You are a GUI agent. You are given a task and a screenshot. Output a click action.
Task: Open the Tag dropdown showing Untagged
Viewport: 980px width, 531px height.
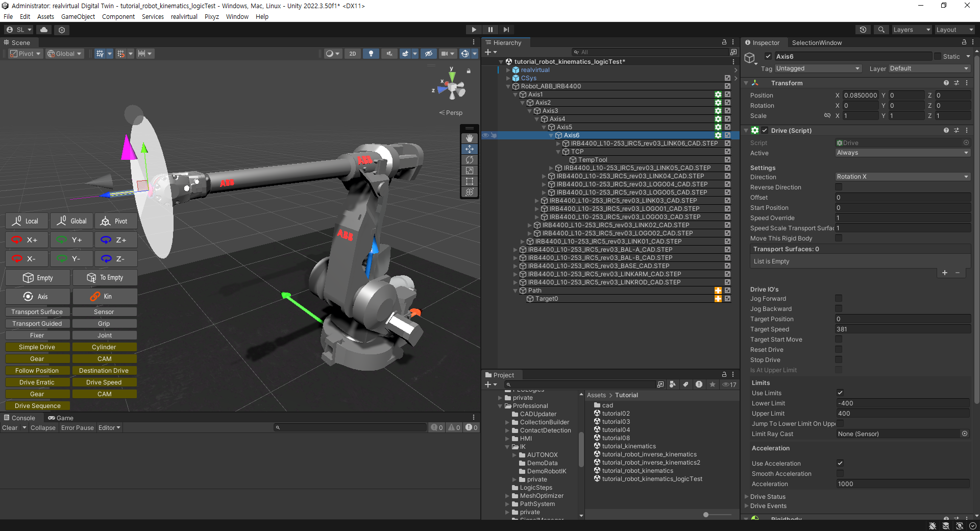(818, 68)
